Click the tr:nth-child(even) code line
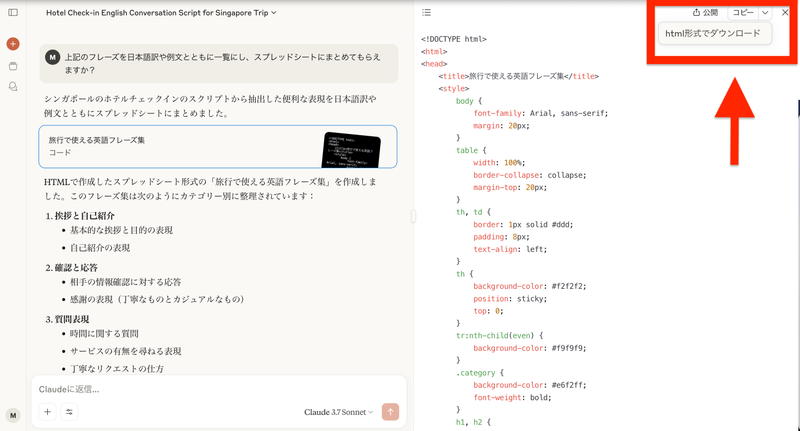The height and width of the screenshot is (431, 800). [499, 336]
